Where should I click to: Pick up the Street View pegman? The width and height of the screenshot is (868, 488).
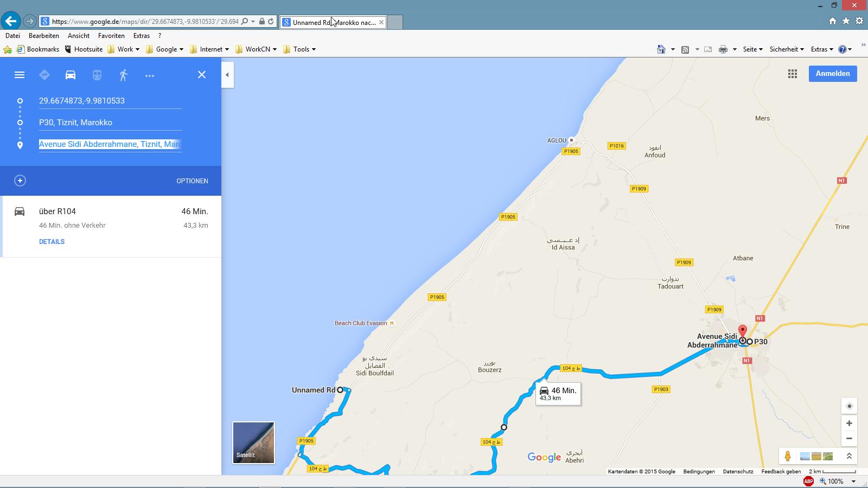[787, 456]
